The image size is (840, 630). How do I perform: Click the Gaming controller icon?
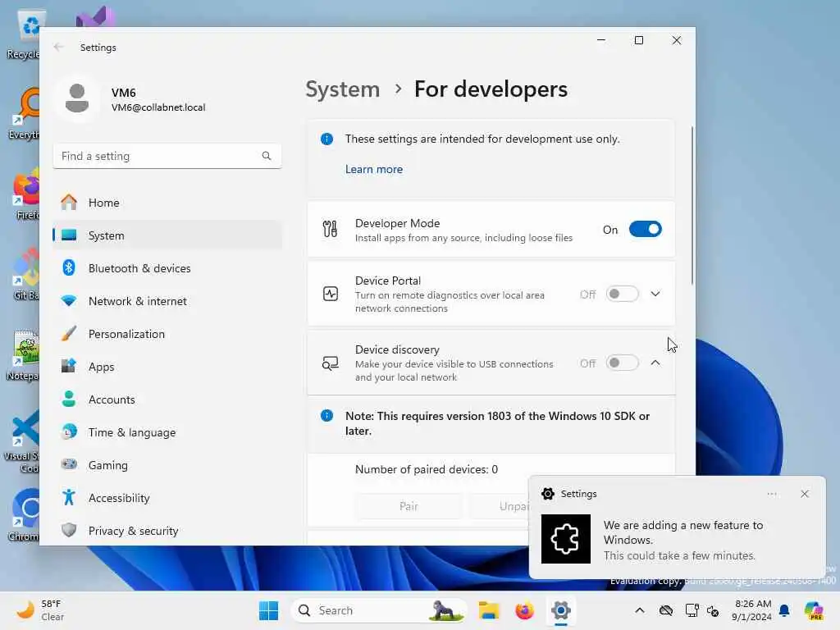click(69, 464)
